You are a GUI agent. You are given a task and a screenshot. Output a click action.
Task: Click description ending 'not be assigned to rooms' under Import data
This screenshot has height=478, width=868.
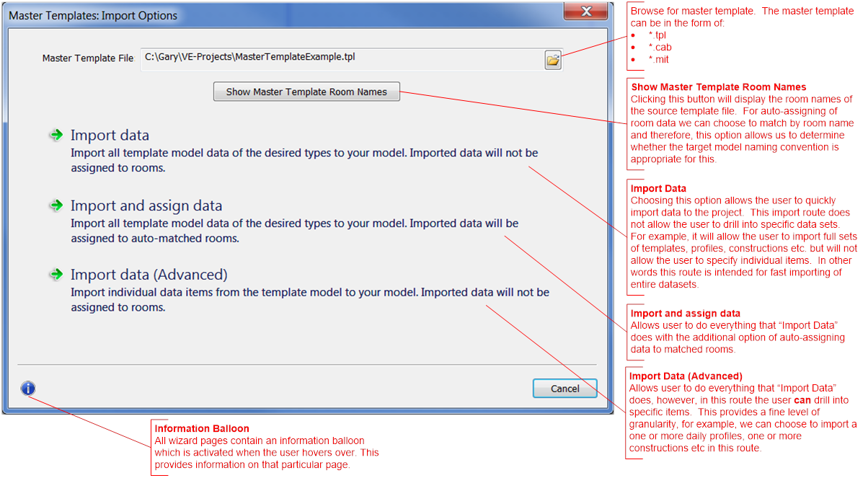point(304,161)
